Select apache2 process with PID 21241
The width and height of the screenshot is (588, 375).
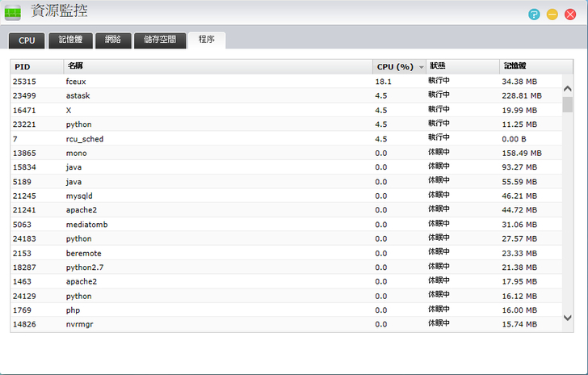click(286, 210)
